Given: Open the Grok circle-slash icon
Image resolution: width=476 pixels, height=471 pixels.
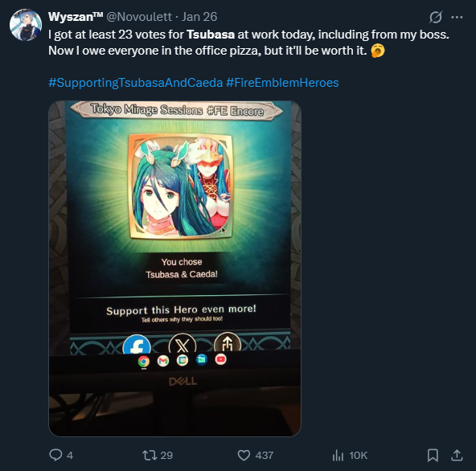Looking at the screenshot, I should coord(435,17).
